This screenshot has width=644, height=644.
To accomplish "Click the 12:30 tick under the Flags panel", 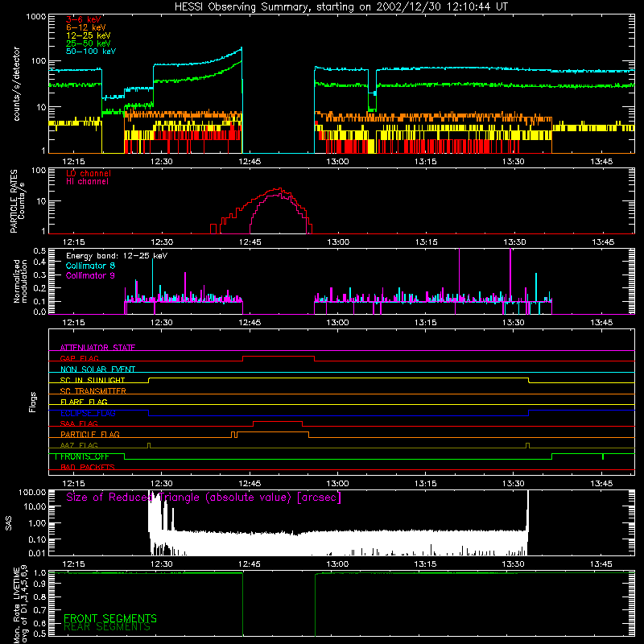I will (162, 484).
